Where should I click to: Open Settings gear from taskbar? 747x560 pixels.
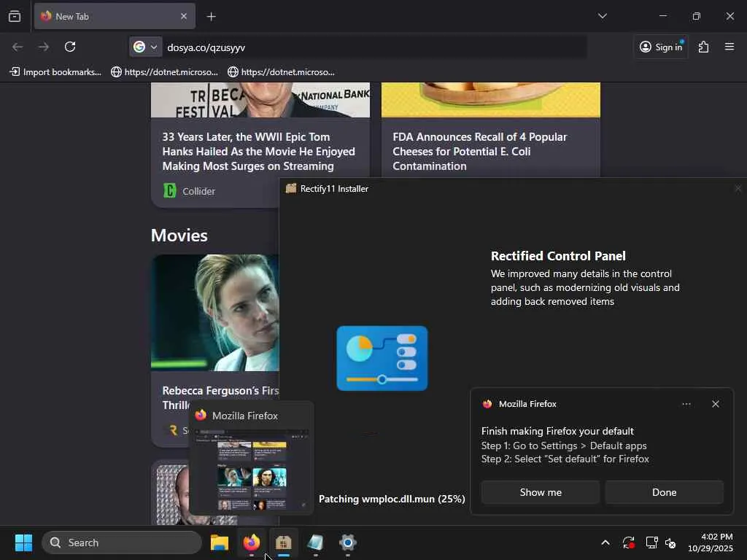[348, 542]
